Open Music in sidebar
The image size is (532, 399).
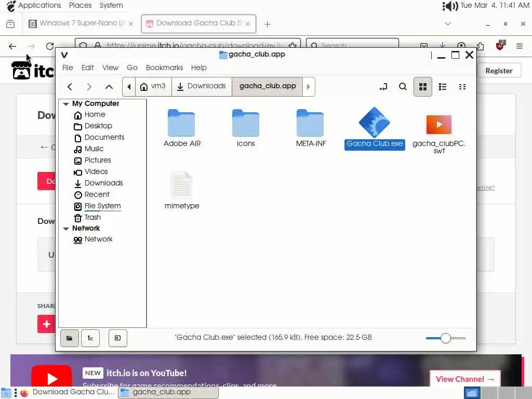tap(89, 149)
